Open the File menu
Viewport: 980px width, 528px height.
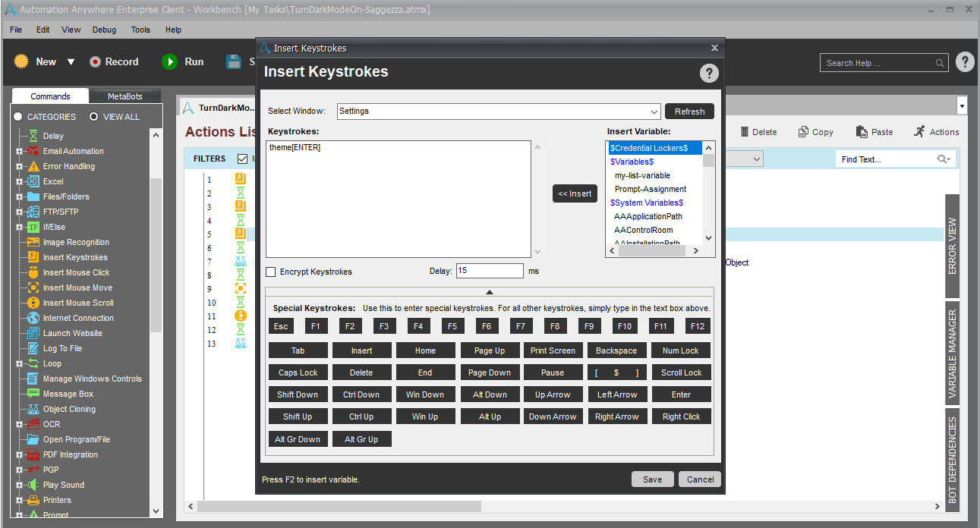click(x=16, y=30)
